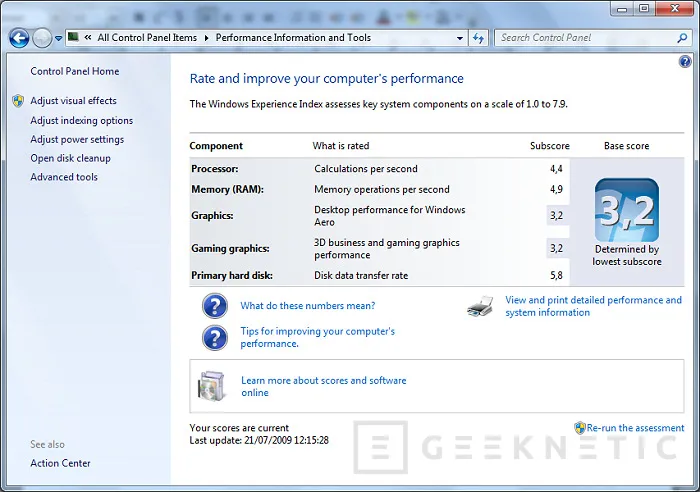
Task: Click the Primary hard disk: label
Action: (x=232, y=275)
